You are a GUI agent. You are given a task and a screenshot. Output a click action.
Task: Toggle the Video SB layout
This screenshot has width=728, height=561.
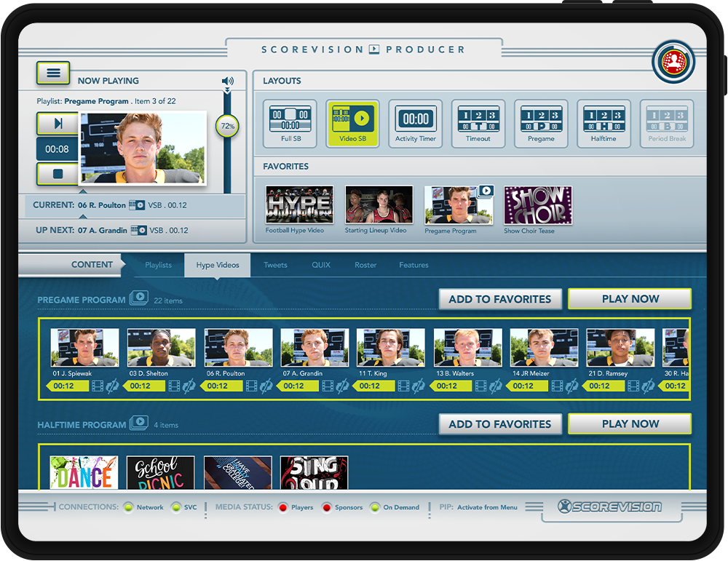click(353, 123)
